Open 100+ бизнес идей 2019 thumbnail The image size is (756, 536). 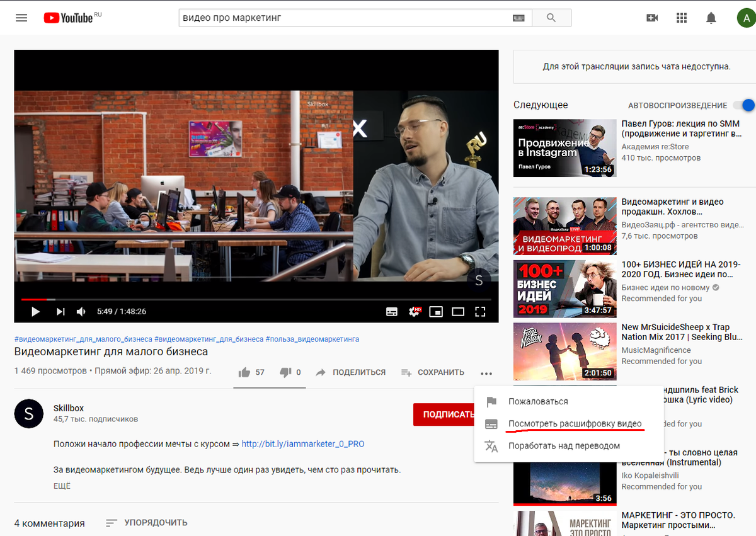click(564, 288)
